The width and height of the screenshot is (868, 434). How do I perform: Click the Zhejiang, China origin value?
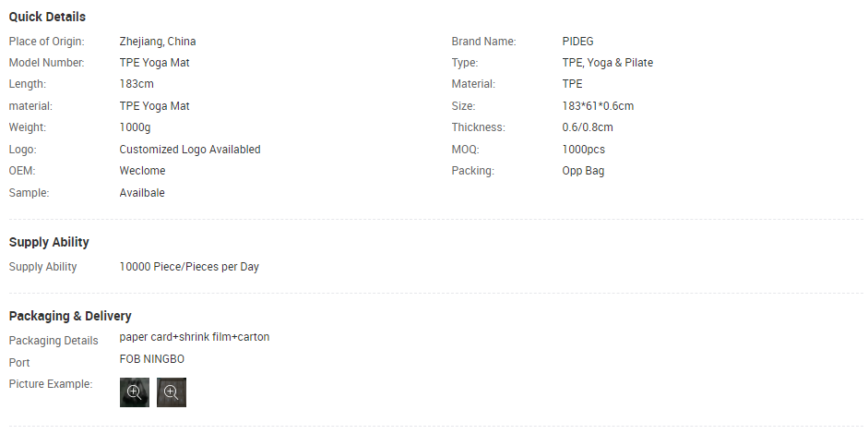[158, 42]
